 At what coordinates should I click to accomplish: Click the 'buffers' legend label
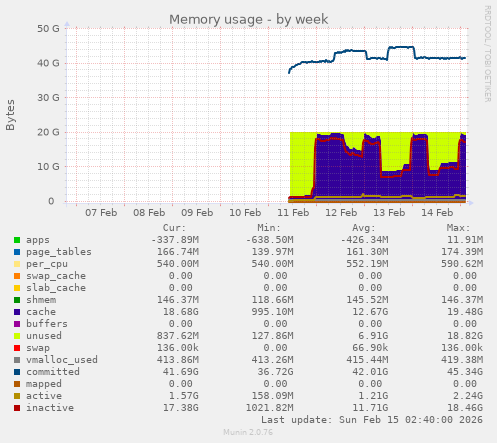point(47,324)
